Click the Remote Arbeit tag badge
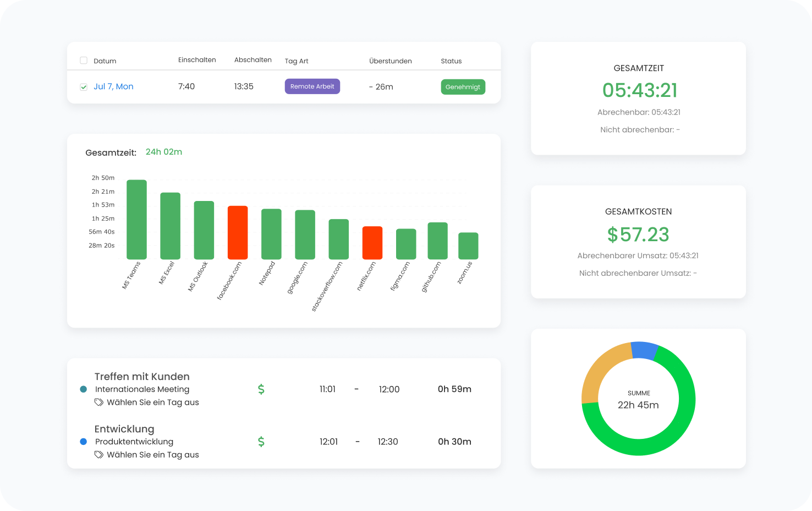This screenshot has width=812, height=511. pos(312,86)
